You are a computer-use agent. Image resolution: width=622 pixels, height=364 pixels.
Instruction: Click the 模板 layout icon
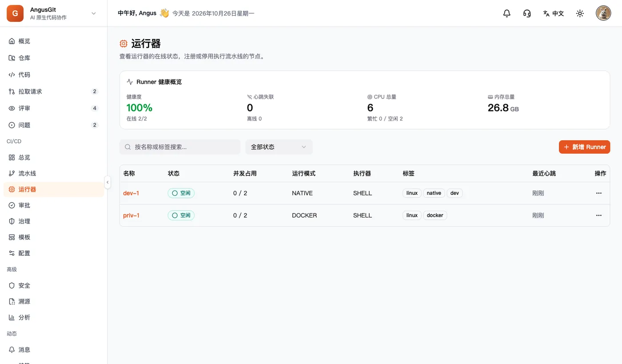(x=12, y=237)
